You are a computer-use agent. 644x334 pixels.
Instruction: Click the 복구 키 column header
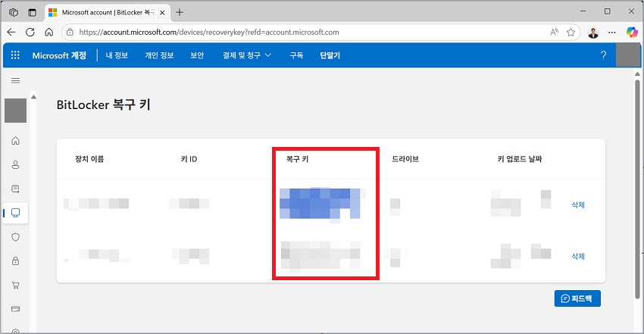297,159
